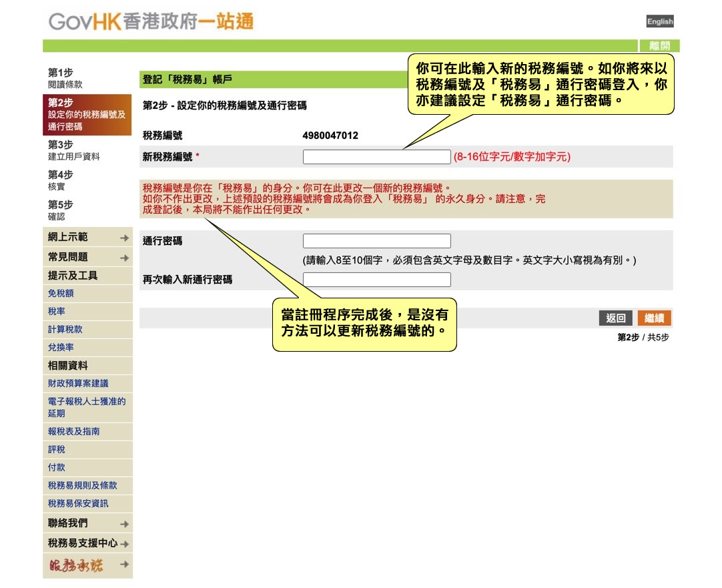Click the arrow icon beside 網上示範
The image size is (722, 588).
coord(124,238)
